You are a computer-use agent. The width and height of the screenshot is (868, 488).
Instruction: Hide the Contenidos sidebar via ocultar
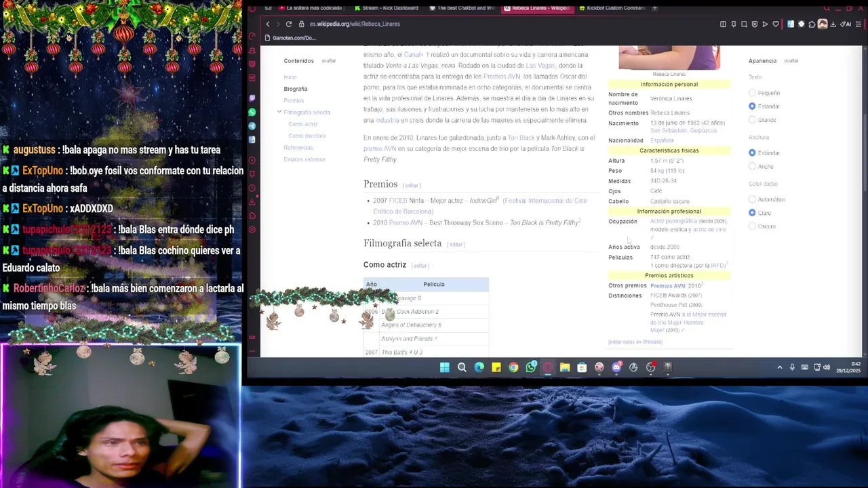pos(329,61)
